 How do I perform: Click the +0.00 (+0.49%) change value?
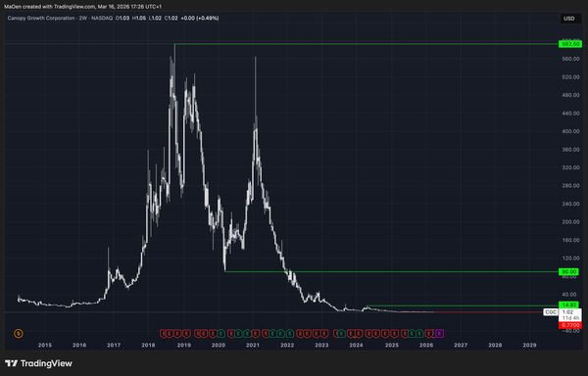tap(200, 18)
